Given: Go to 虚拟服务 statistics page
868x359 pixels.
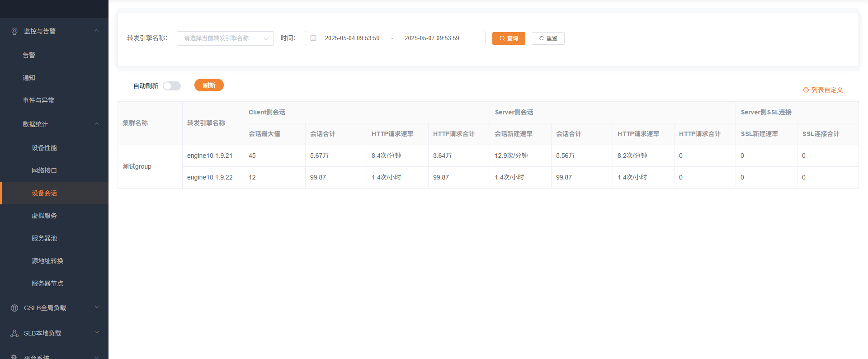Looking at the screenshot, I should [44, 216].
